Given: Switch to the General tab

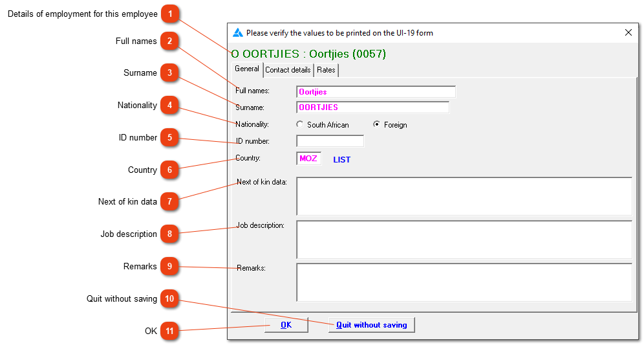Looking at the screenshot, I should coord(247,69).
